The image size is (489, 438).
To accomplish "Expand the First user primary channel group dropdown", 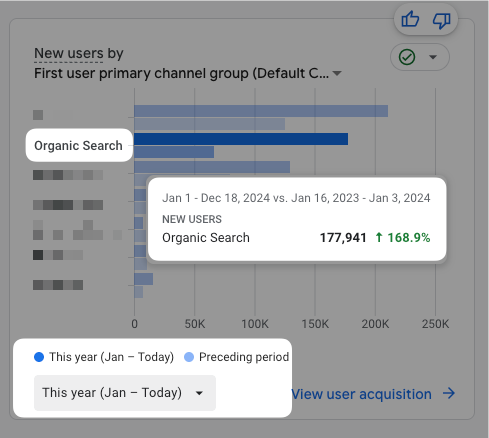I will click(x=337, y=73).
